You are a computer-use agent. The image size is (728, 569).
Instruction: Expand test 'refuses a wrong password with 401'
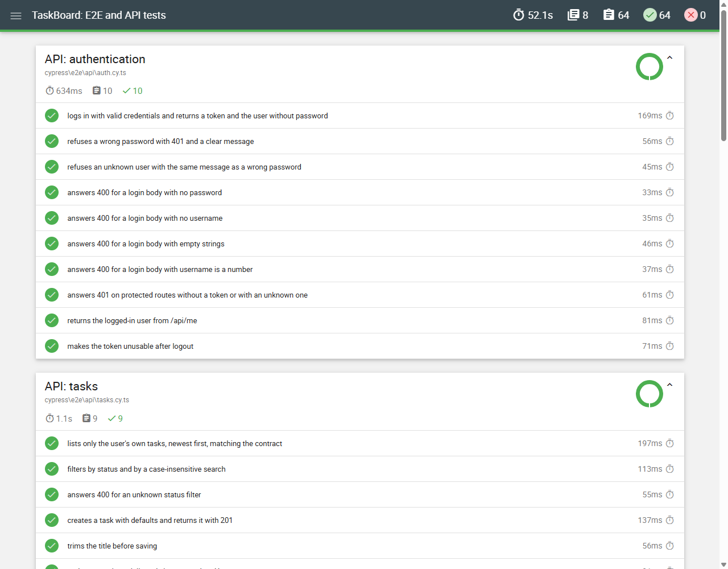(x=359, y=141)
